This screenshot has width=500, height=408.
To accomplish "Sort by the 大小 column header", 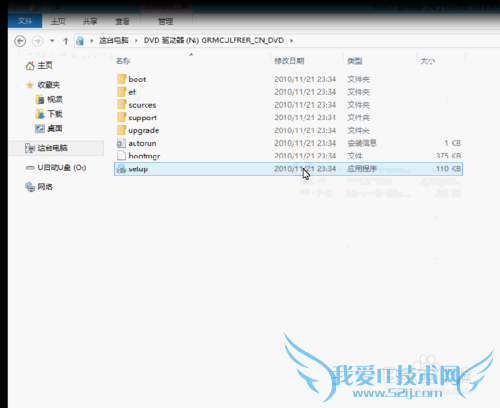I will click(x=428, y=61).
